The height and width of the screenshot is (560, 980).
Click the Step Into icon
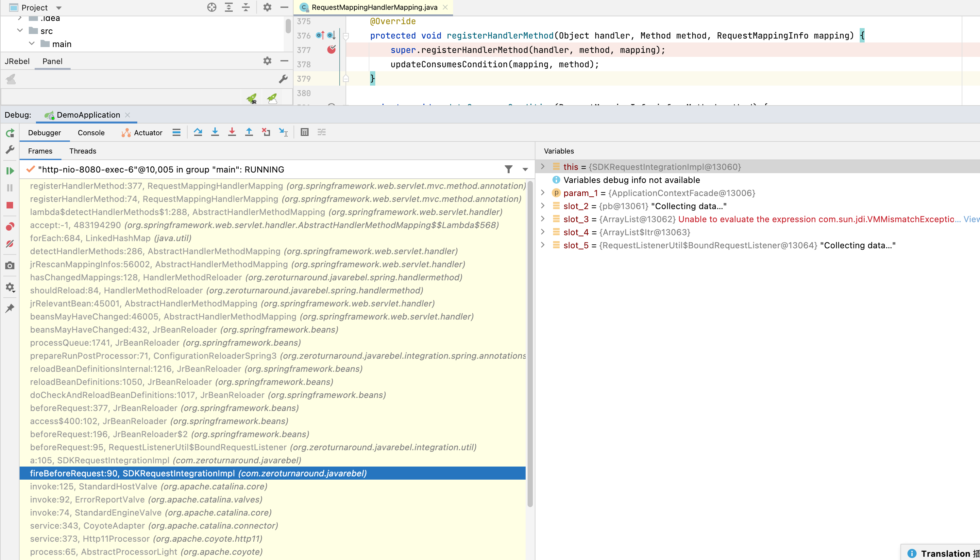tap(215, 132)
